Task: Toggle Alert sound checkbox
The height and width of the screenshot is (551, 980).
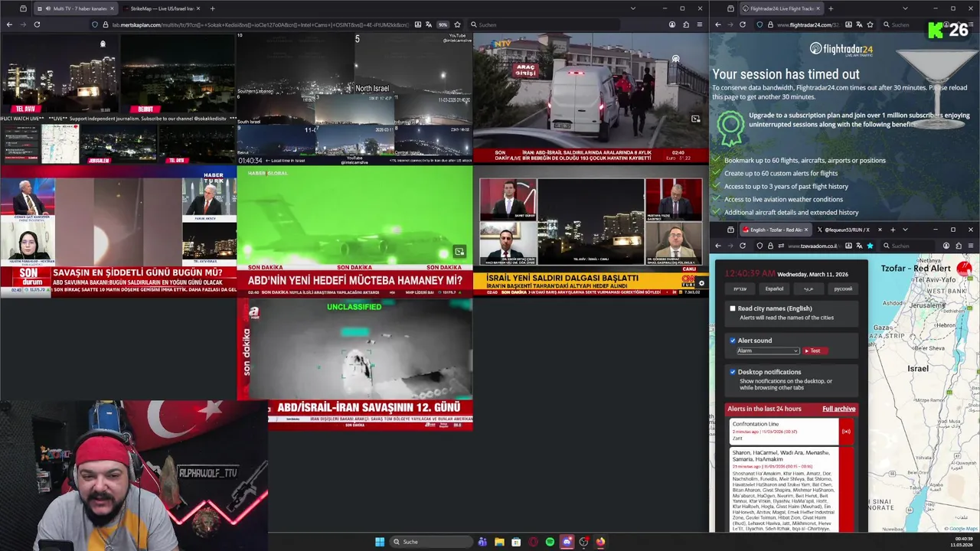Action: 733,341
